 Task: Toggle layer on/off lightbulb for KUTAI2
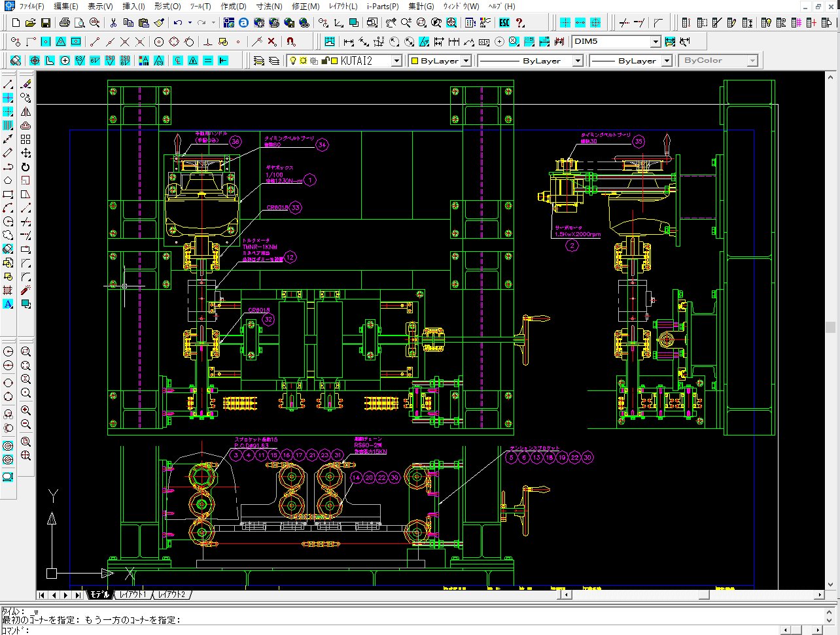coord(294,61)
